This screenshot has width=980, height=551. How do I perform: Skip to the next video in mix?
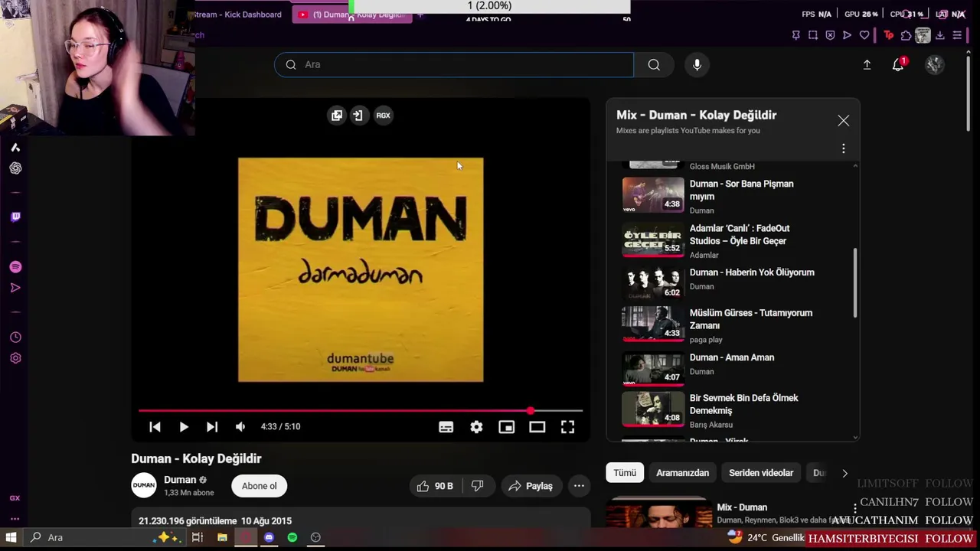212,427
